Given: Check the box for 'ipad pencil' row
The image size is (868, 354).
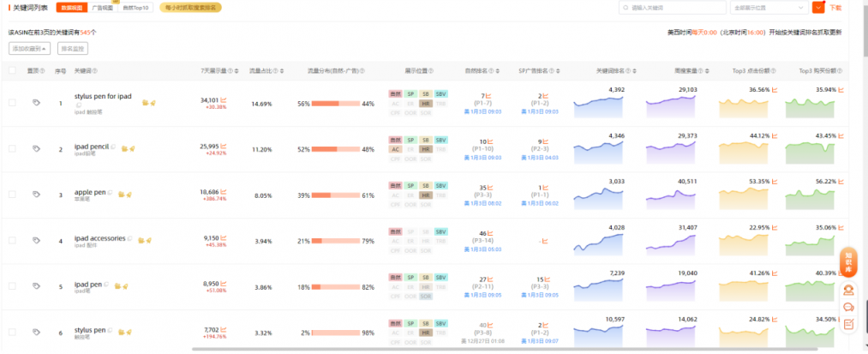Looking at the screenshot, I should click(12, 148).
